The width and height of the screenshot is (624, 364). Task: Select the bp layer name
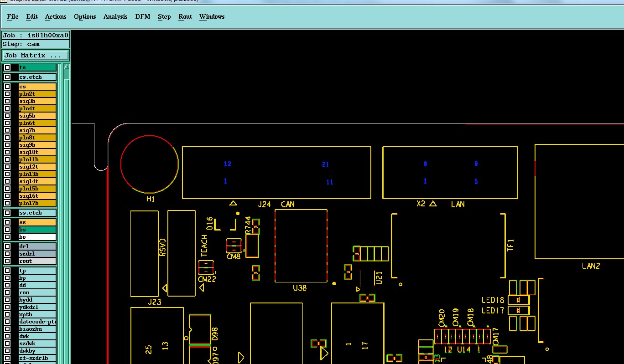click(37, 278)
